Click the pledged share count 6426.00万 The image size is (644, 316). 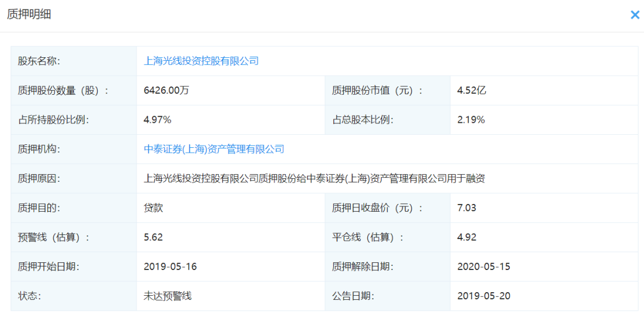click(166, 91)
